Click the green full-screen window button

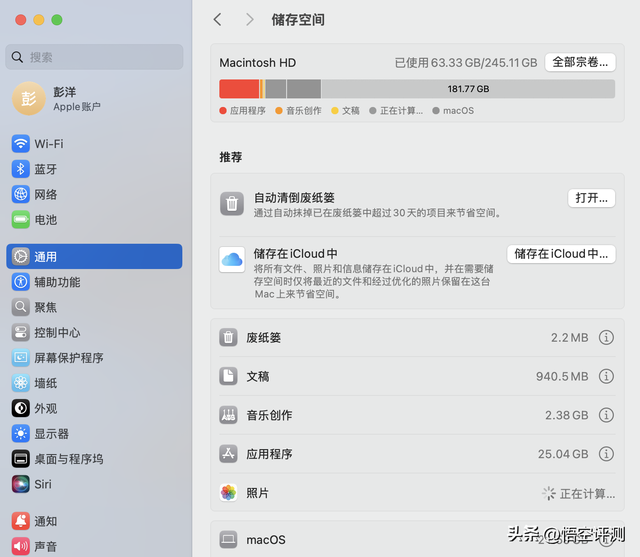click(57, 20)
